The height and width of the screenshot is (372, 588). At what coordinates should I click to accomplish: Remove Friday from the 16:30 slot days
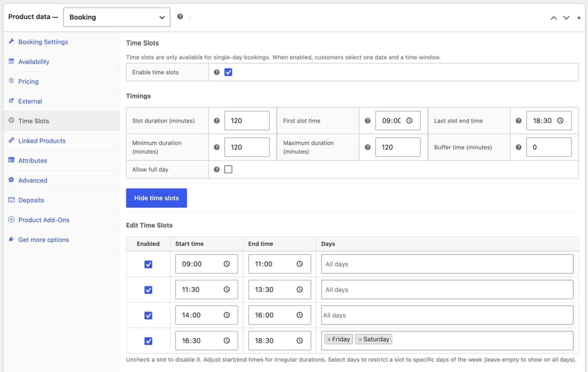coord(329,339)
